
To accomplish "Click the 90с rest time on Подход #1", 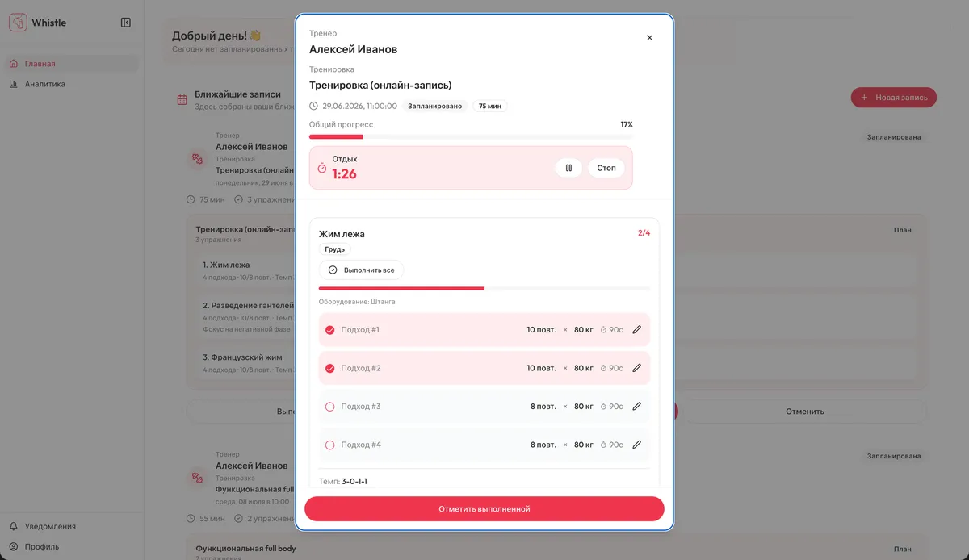I will (x=611, y=330).
